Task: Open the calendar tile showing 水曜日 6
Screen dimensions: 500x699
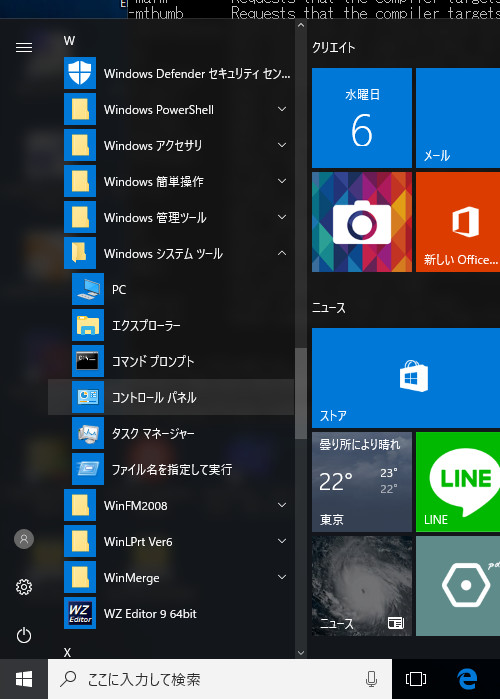Action: [x=362, y=118]
